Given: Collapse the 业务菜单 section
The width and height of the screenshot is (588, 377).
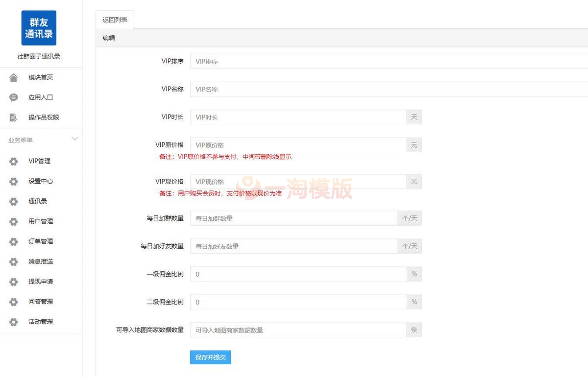Looking at the screenshot, I should [74, 139].
